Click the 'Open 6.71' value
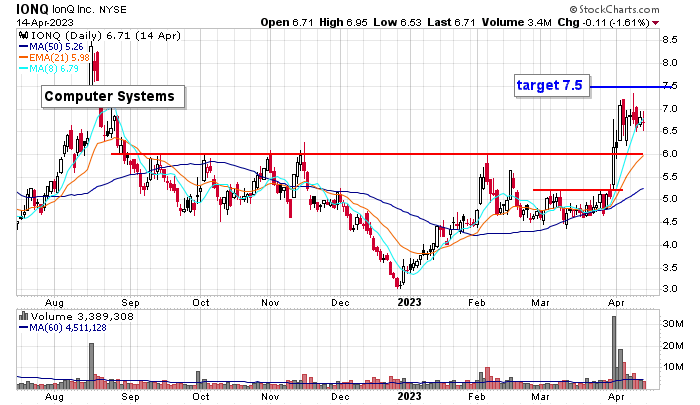Image resolution: width=700 pixels, height=405 pixels. click(x=287, y=22)
